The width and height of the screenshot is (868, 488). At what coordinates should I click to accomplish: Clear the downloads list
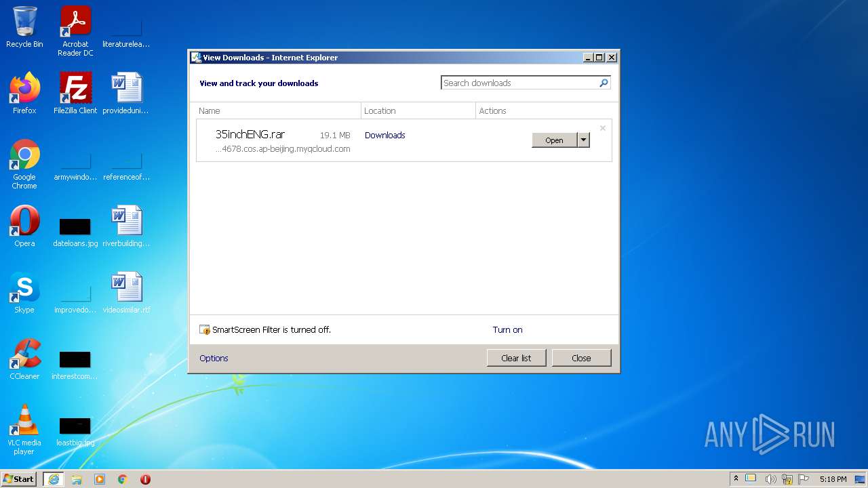516,358
